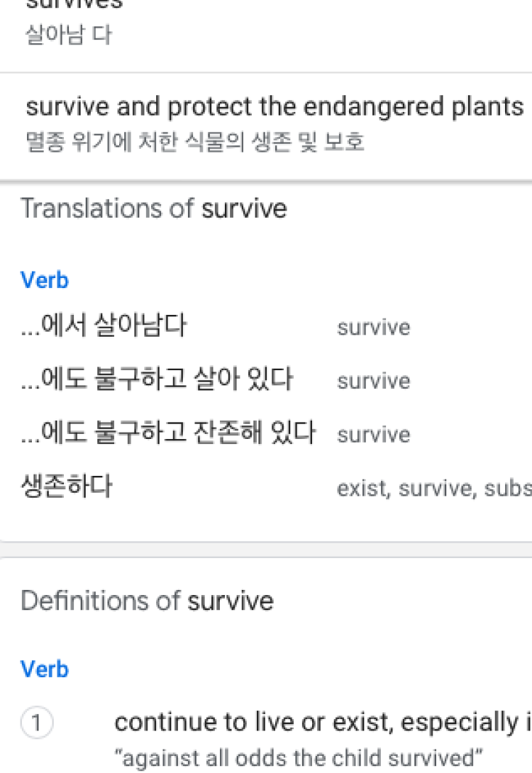Select the translation '...에도 불구하고 살아 있다'
The image size is (532, 773).
(157, 379)
